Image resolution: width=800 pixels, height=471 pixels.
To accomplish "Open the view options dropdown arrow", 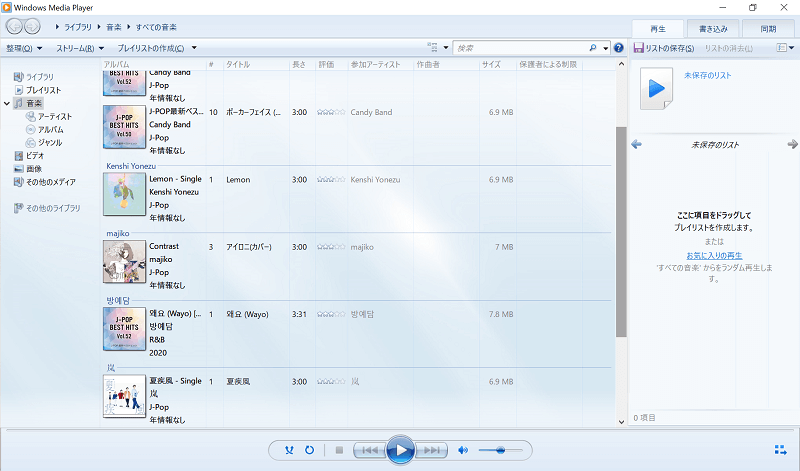I will coord(445,48).
